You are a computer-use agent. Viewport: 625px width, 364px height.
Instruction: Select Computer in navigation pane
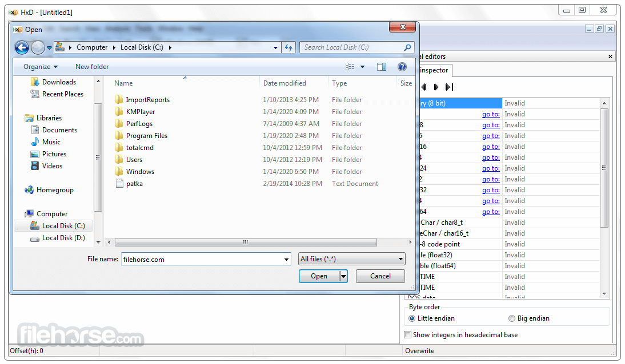click(52, 214)
